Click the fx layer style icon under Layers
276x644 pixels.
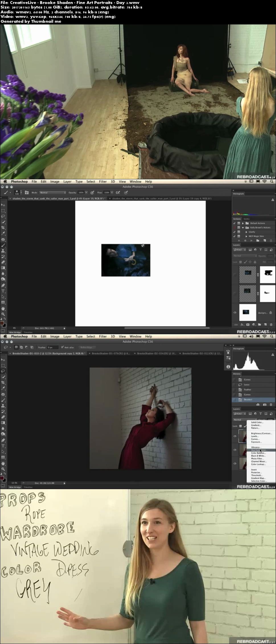pyautogui.click(x=243, y=325)
